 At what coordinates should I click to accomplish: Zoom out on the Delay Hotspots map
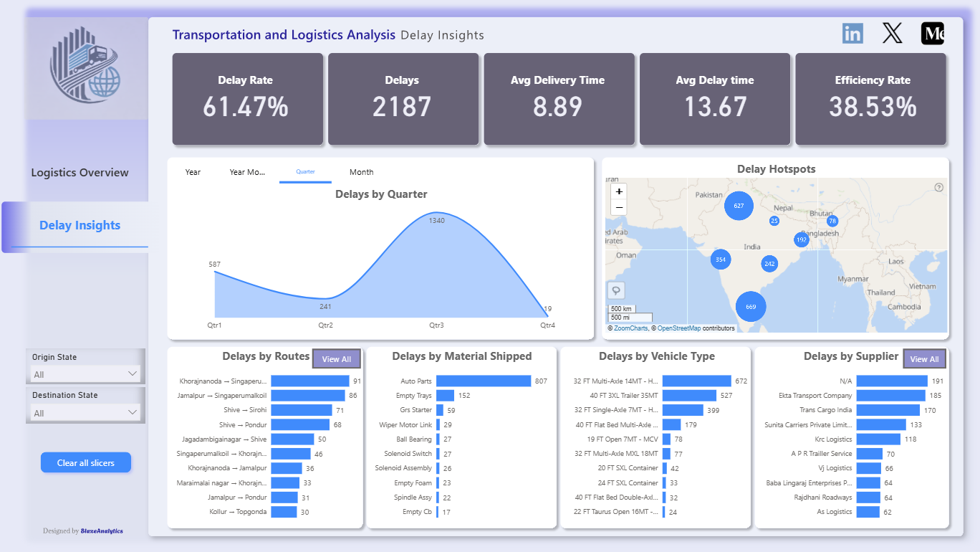point(620,207)
